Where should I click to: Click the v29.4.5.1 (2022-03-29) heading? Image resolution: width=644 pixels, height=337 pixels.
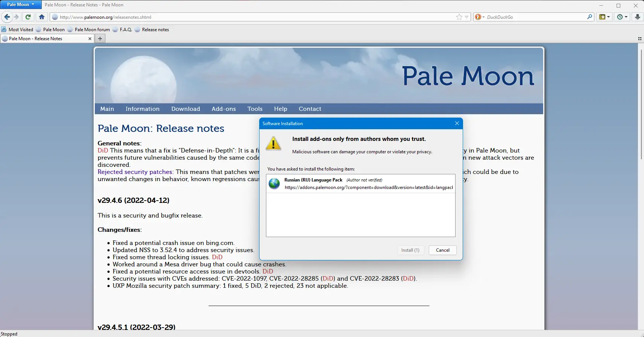[x=137, y=327]
